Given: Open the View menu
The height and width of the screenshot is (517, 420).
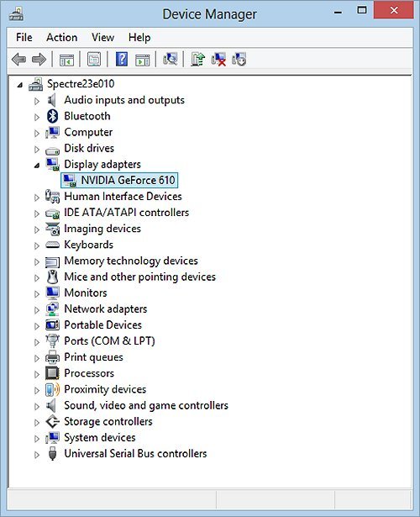Looking at the screenshot, I should pos(102,37).
